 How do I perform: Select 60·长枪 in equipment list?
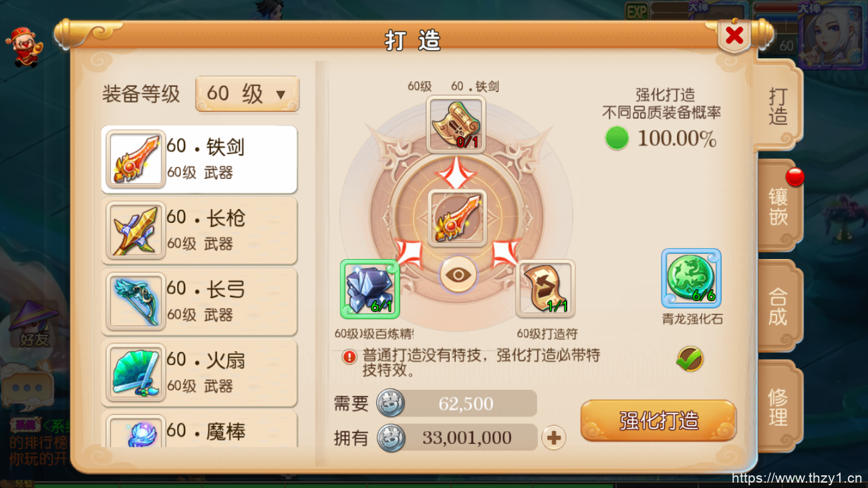pyautogui.click(x=199, y=230)
